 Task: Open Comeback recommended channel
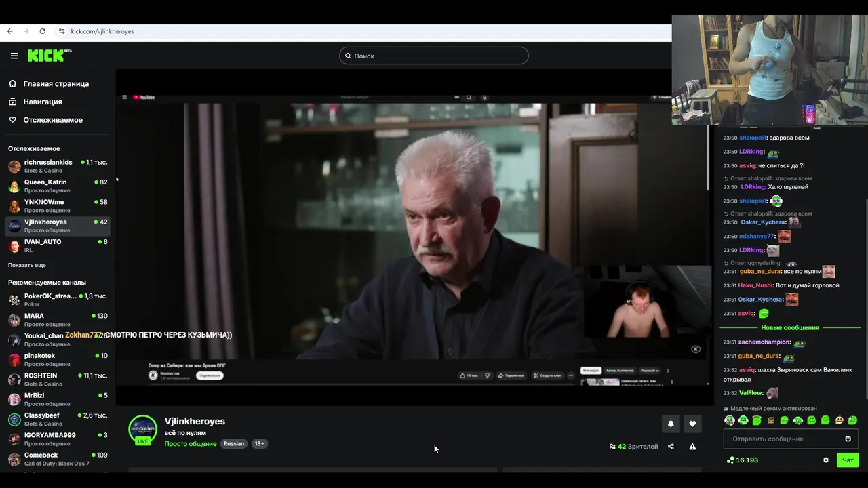(x=58, y=458)
